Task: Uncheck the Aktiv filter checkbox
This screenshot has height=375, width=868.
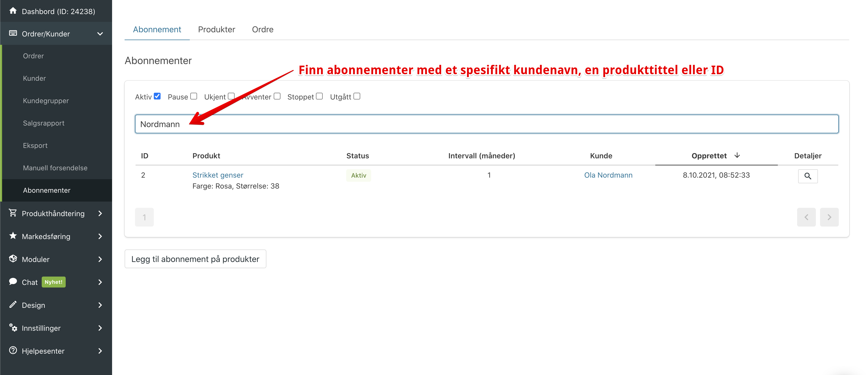Action: (157, 96)
